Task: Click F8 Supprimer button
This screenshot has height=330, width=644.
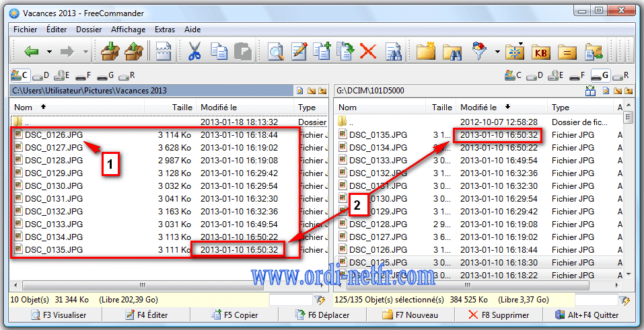Action: (x=498, y=315)
